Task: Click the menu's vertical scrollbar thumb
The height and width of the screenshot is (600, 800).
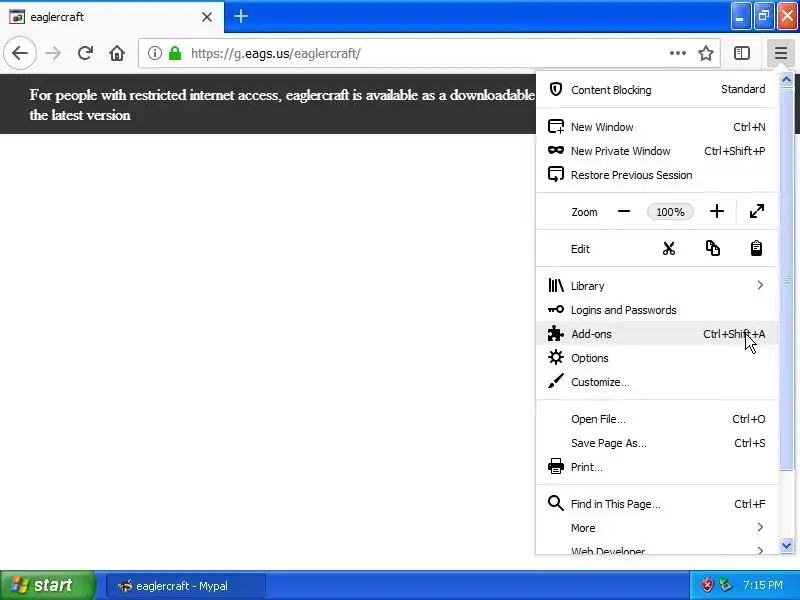Action: [786, 279]
